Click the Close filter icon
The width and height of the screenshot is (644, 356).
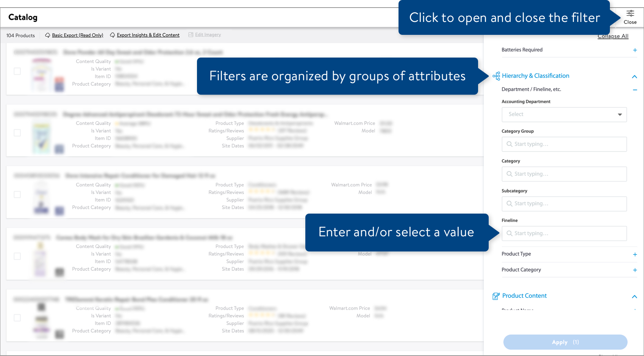(x=630, y=14)
